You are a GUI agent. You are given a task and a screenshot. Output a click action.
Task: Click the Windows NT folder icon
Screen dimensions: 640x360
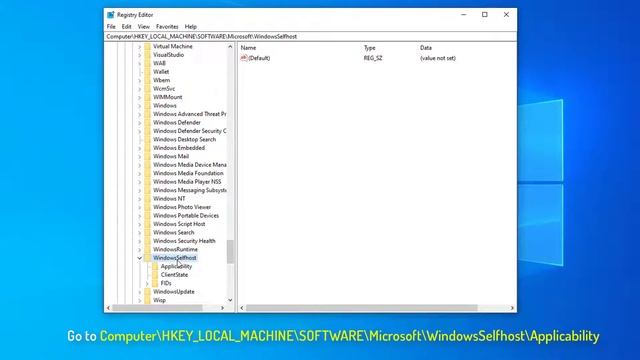coord(147,199)
